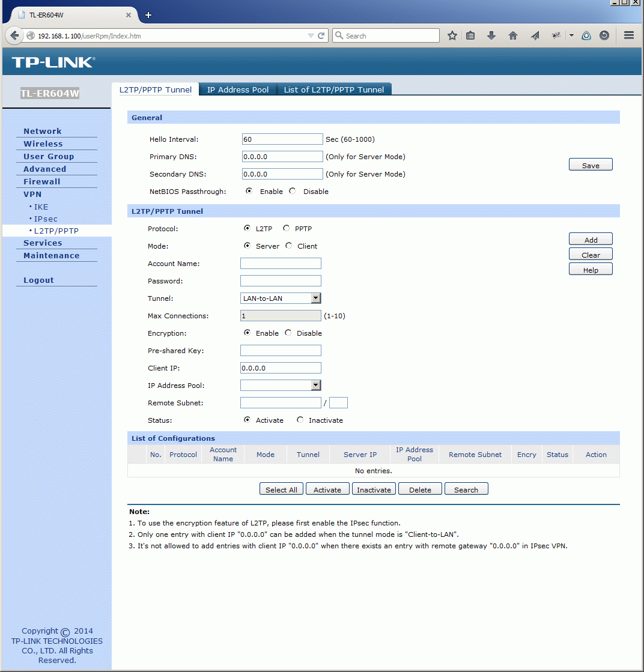Open the toolbar addon dropdown arrow
This screenshot has width=644, height=672.
[571, 35]
